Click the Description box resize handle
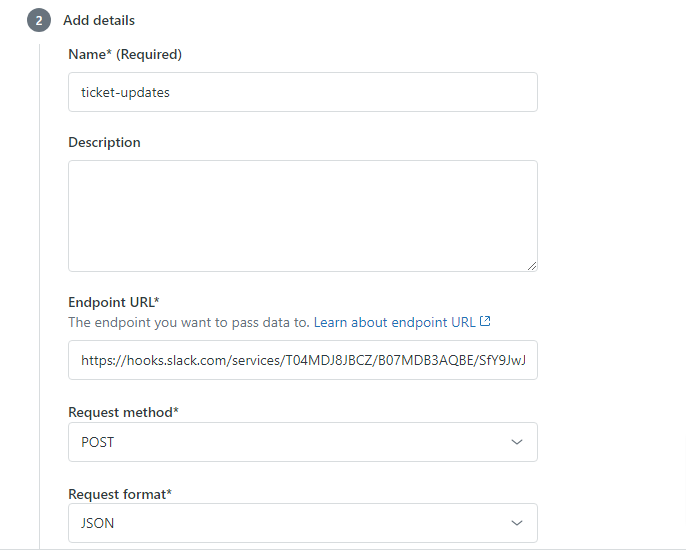This screenshot has width=686, height=551. pos(532,266)
